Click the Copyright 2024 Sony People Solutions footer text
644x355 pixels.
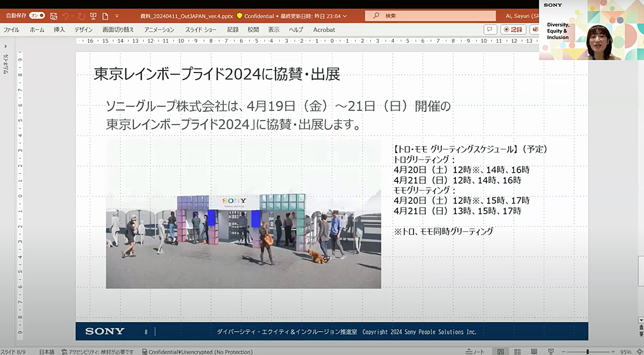pyautogui.click(x=419, y=332)
